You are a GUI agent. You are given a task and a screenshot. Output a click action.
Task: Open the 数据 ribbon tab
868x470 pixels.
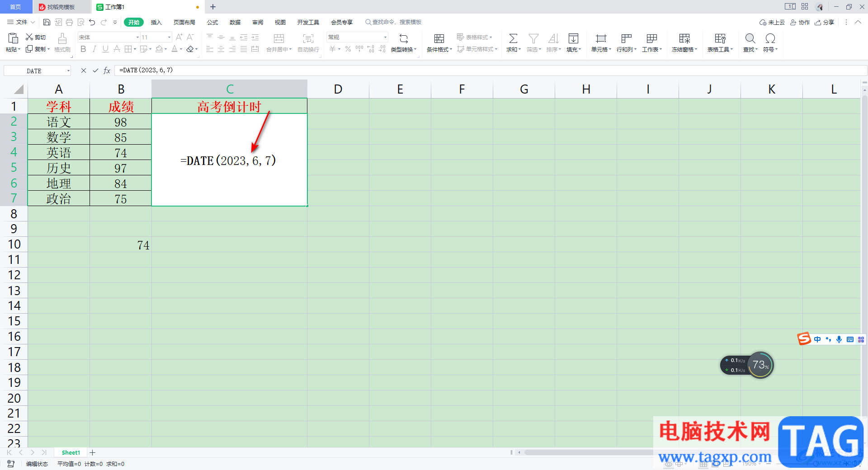pyautogui.click(x=235, y=22)
